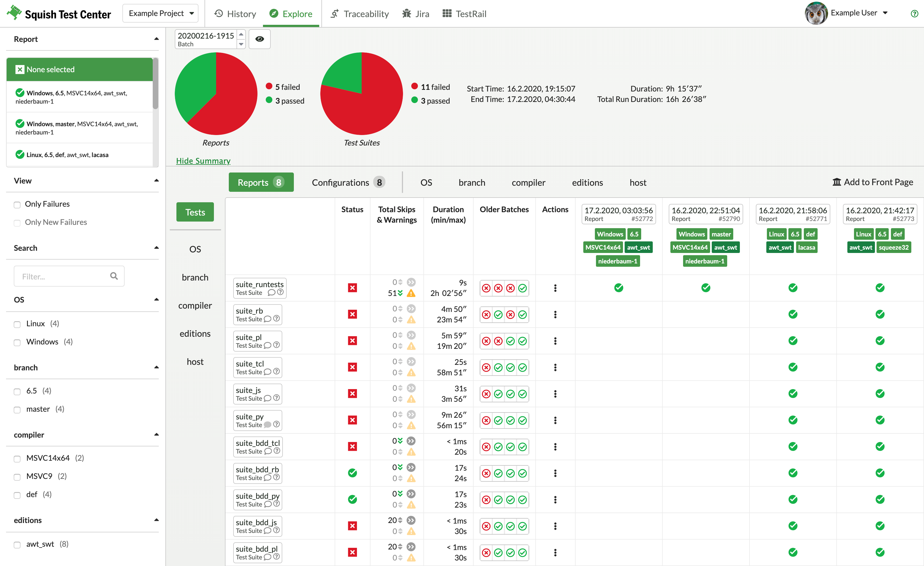Open the Example Project dropdown
Image resolution: width=924 pixels, height=566 pixels.
point(160,14)
